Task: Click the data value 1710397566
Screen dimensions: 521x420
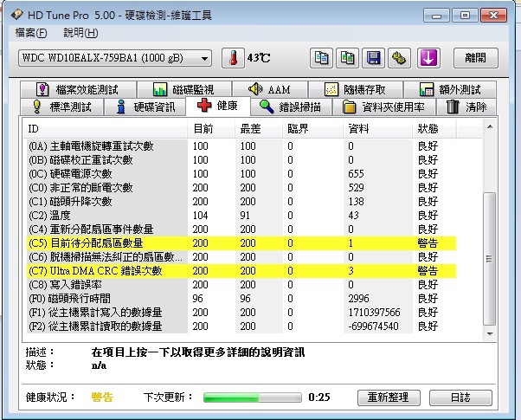Action: tap(374, 313)
